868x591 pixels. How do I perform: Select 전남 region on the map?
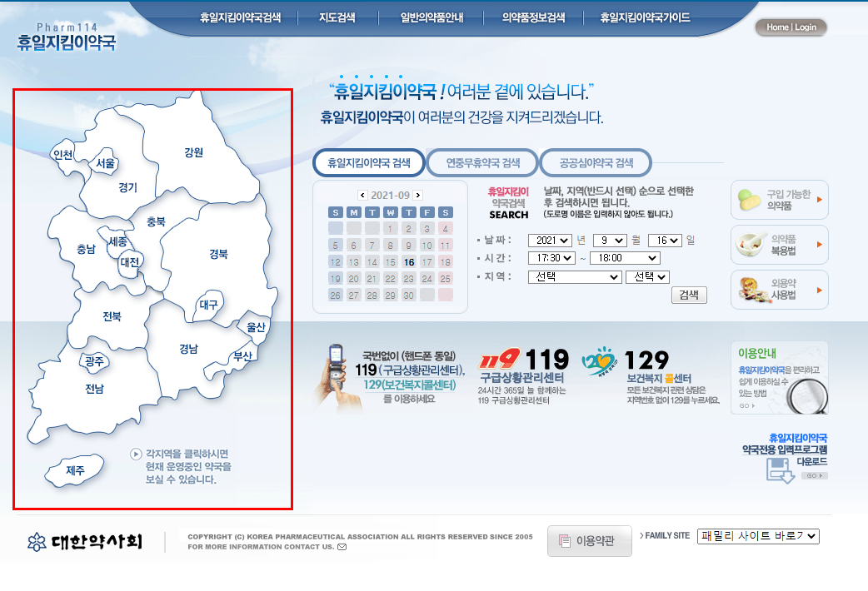tap(95, 389)
